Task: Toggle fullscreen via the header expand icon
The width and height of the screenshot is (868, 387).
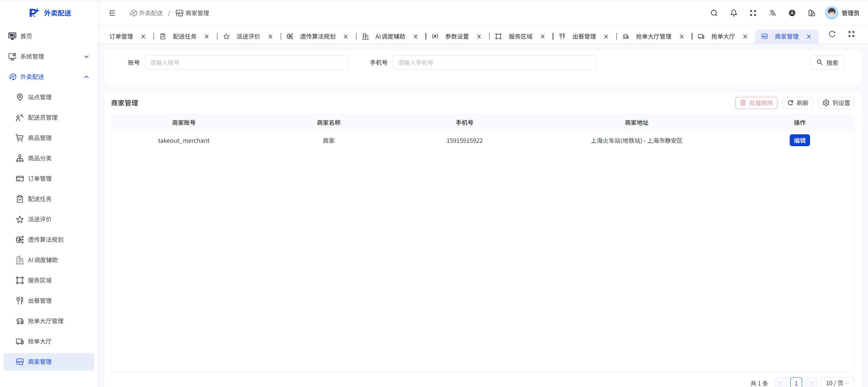Action: coord(753,13)
